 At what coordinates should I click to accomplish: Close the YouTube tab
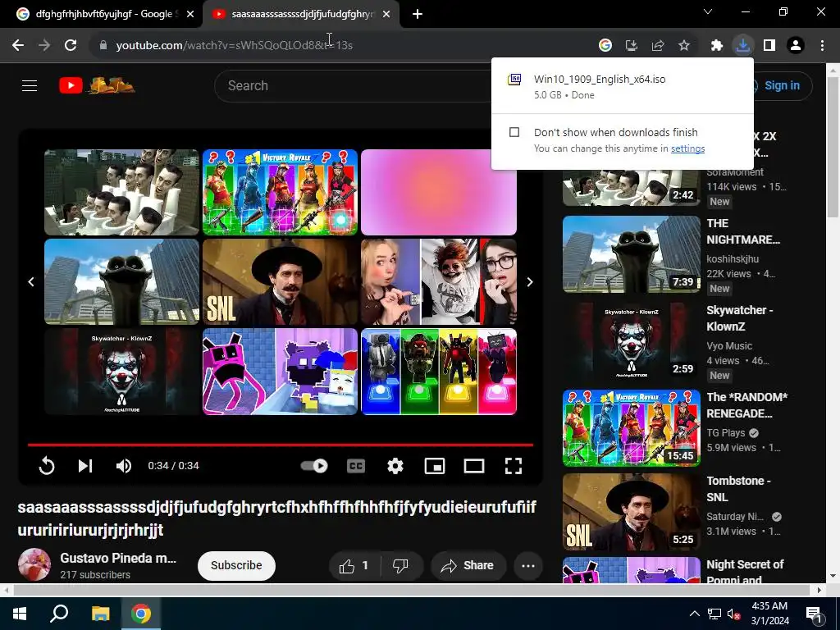[x=386, y=15]
